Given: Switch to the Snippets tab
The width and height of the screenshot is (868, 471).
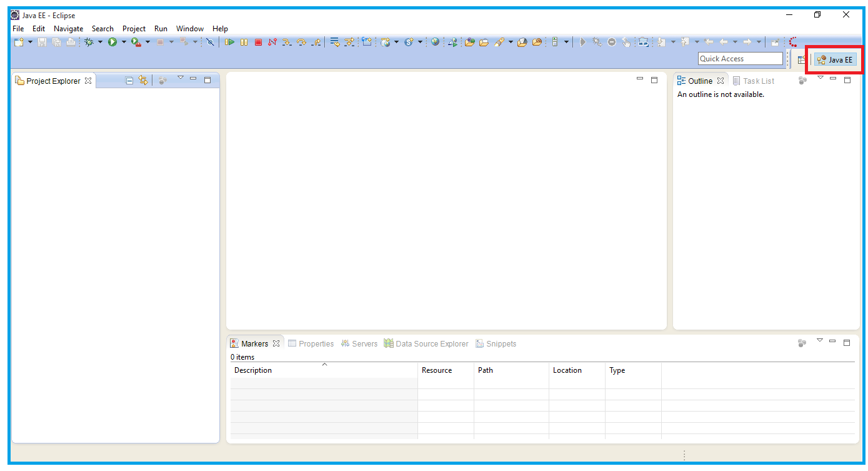Looking at the screenshot, I should (496, 343).
